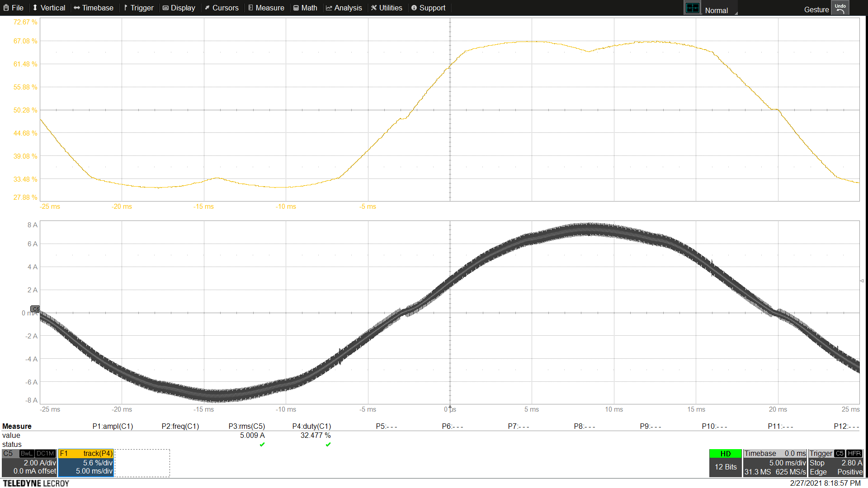Image resolution: width=868 pixels, height=488 pixels.
Task: Click the empty P9 measurement slot
Action: click(x=651, y=426)
